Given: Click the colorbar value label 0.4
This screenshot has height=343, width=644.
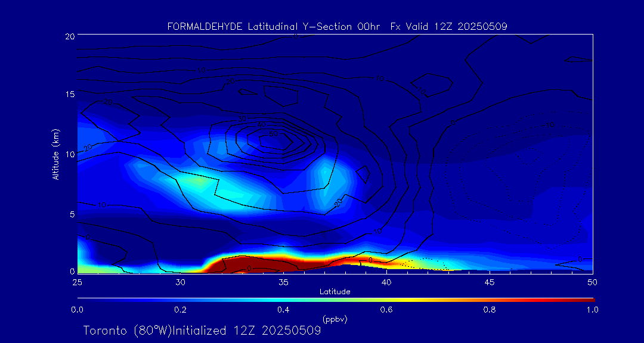Looking at the screenshot, I should click(283, 310).
